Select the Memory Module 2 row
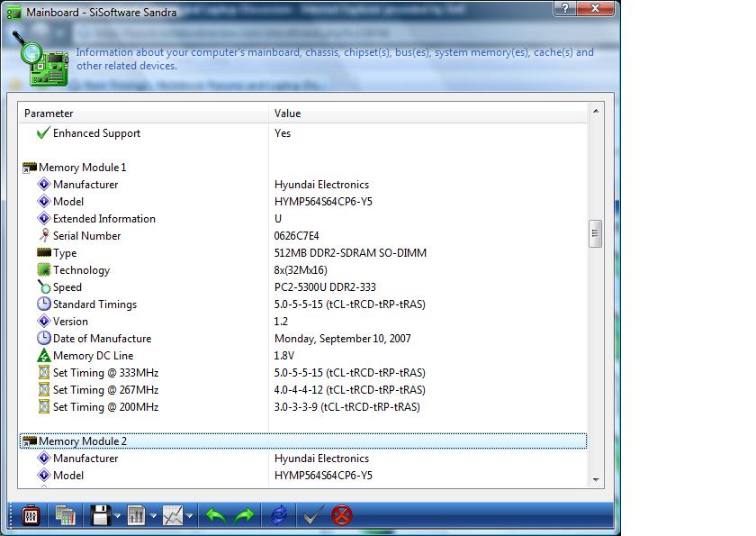 [x=303, y=441]
